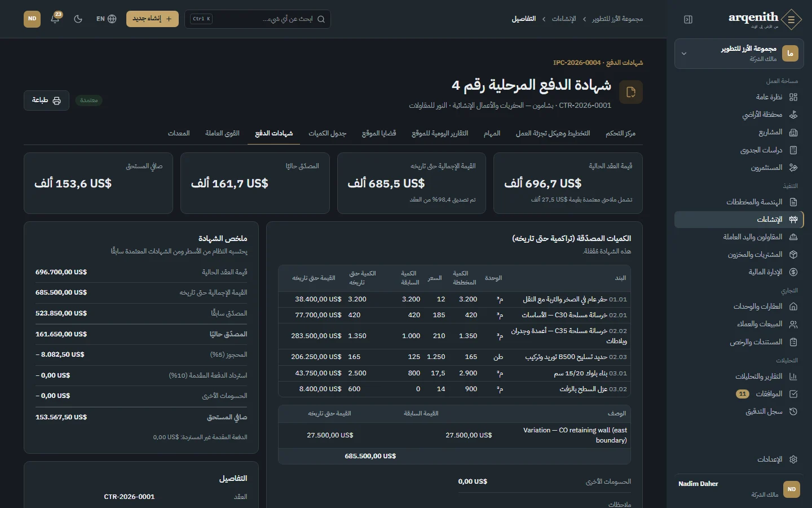The width and height of the screenshot is (812, 508).
Task: Click the طباعة print button
Action: (46, 100)
